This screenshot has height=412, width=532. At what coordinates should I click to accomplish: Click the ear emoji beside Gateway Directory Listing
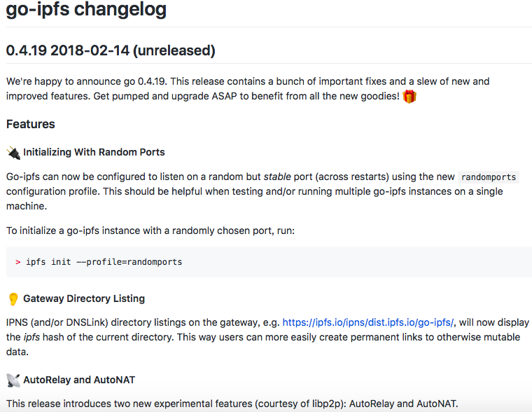tap(13, 299)
